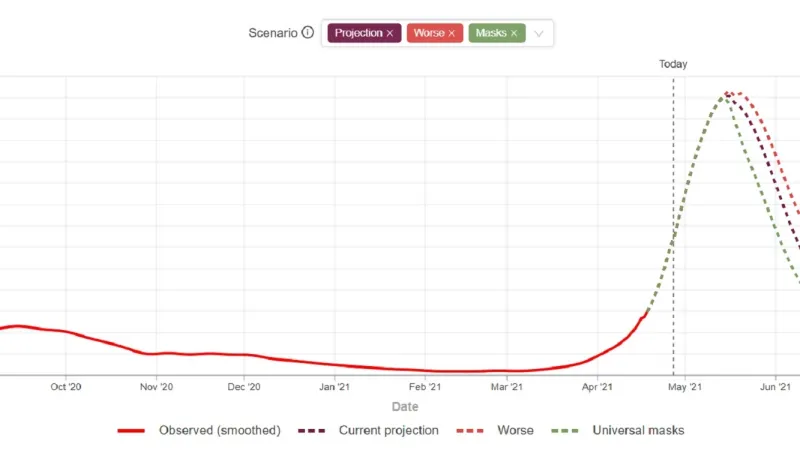Select the green Masks tag label
This screenshot has height=450, width=800.
490,33
